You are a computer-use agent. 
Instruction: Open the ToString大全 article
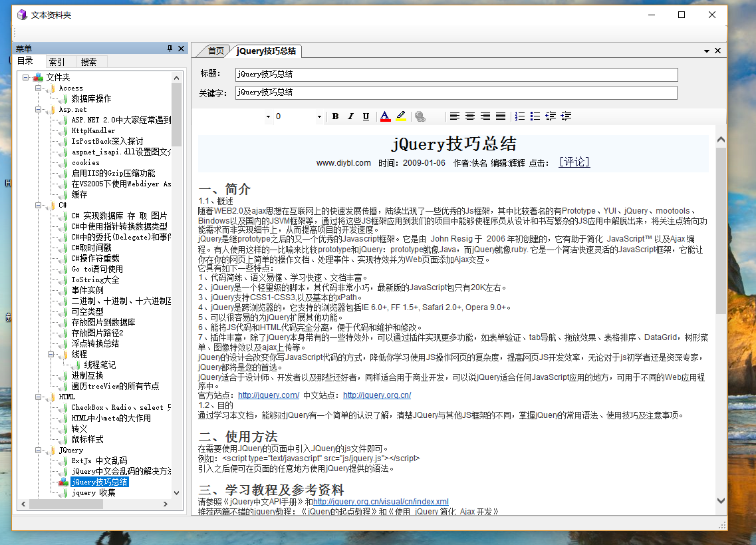point(95,280)
